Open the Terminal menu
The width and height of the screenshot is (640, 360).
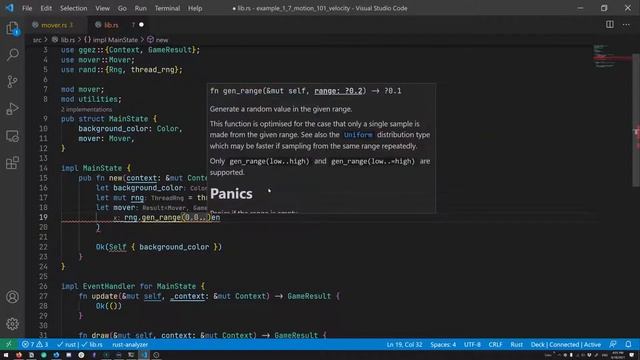(167, 8)
